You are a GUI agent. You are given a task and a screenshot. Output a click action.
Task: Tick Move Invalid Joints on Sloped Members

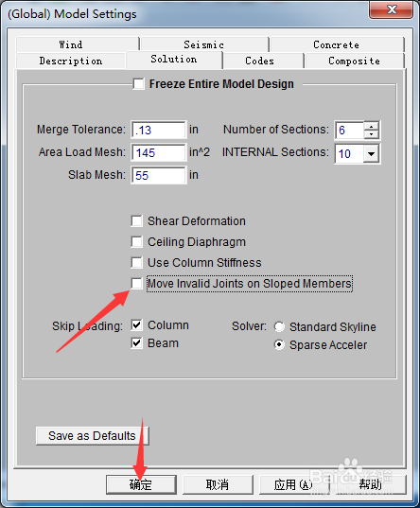coord(136,283)
